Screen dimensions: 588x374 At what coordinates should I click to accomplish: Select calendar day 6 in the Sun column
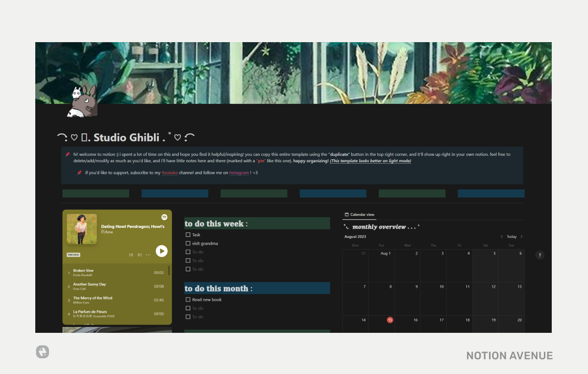(x=512, y=265)
